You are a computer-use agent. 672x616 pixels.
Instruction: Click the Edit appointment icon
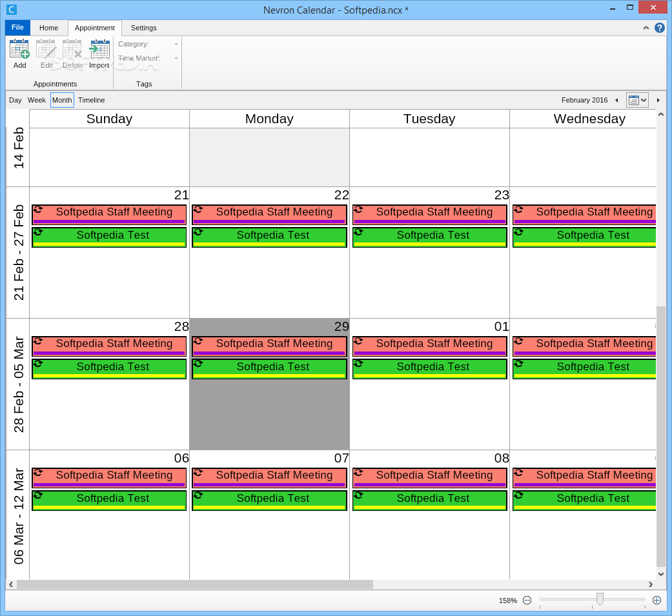click(x=46, y=49)
